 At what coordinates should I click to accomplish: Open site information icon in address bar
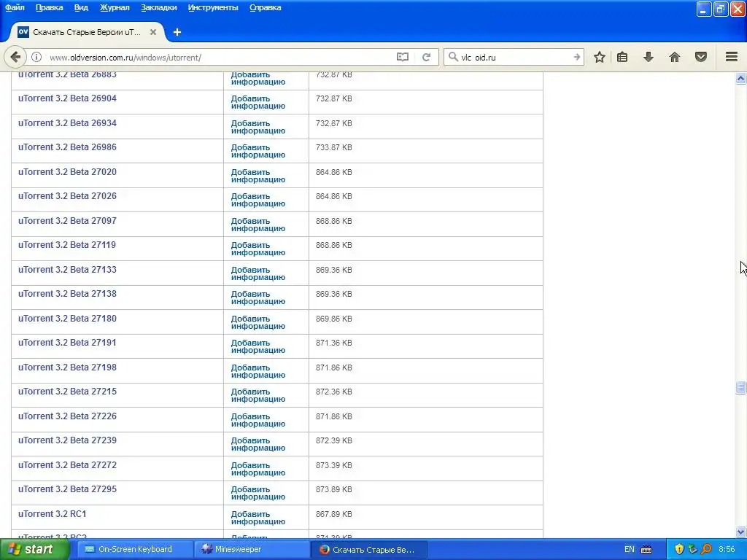coord(36,57)
